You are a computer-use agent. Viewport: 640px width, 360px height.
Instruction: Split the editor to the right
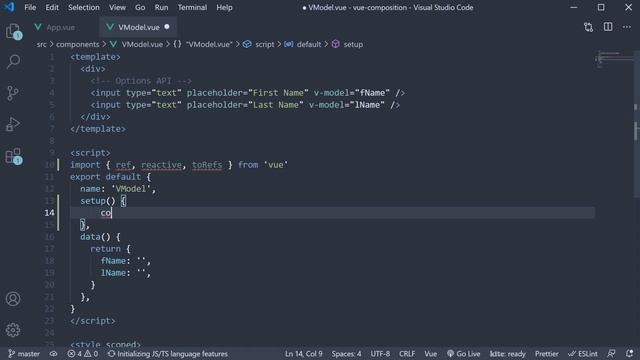(x=608, y=27)
